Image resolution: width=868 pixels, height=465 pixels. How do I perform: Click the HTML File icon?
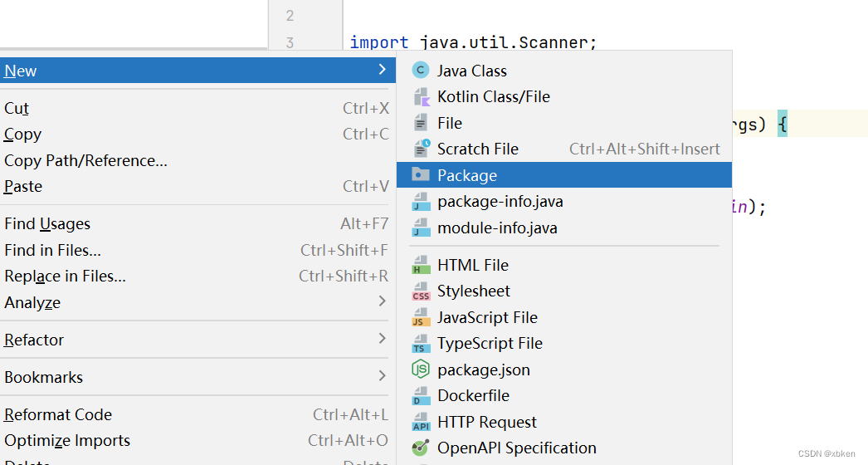tap(421, 266)
